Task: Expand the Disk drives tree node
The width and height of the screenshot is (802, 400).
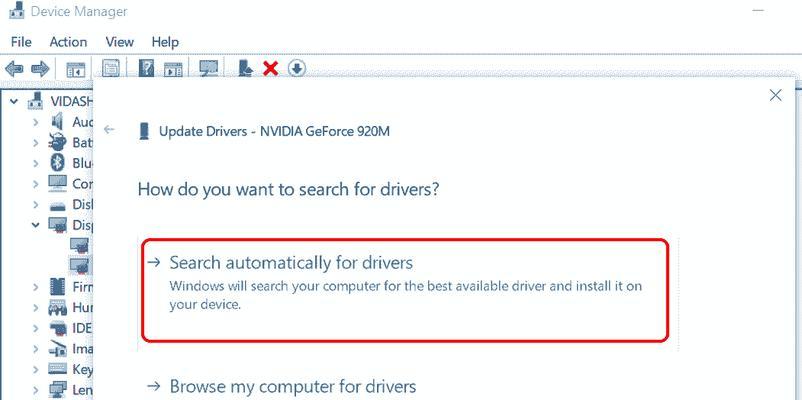Action: pos(35,204)
